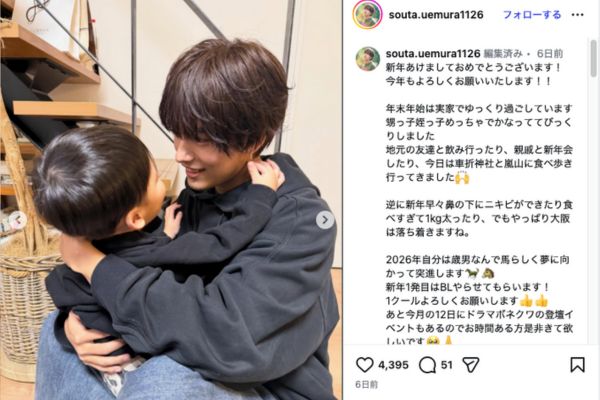Go back to the previous photo with the left arrow
This screenshot has height=400, width=600.
point(18,220)
